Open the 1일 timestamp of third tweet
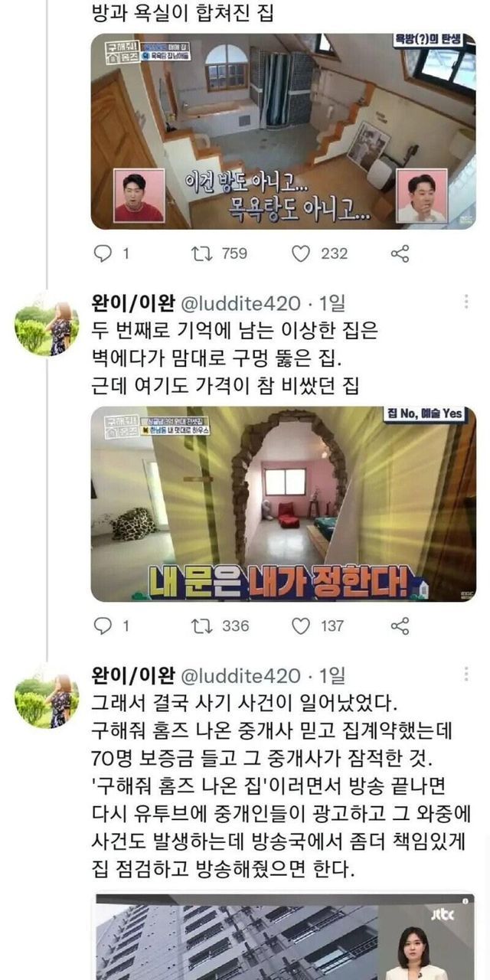 (x=332, y=676)
